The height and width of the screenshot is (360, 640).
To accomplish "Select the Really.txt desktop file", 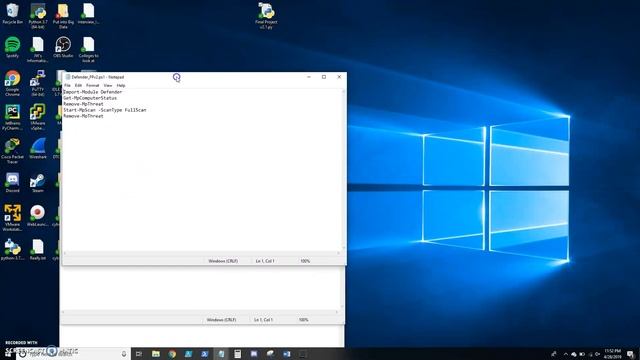I will 38,250.
